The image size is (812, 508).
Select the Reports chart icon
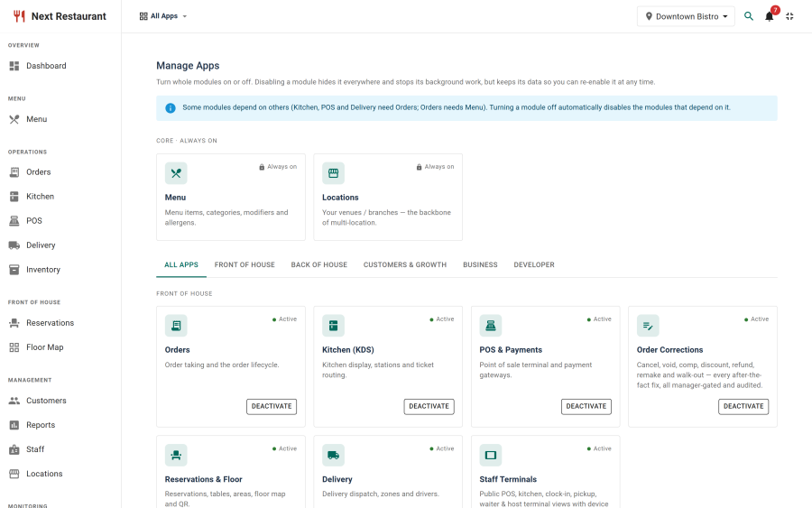(14, 425)
